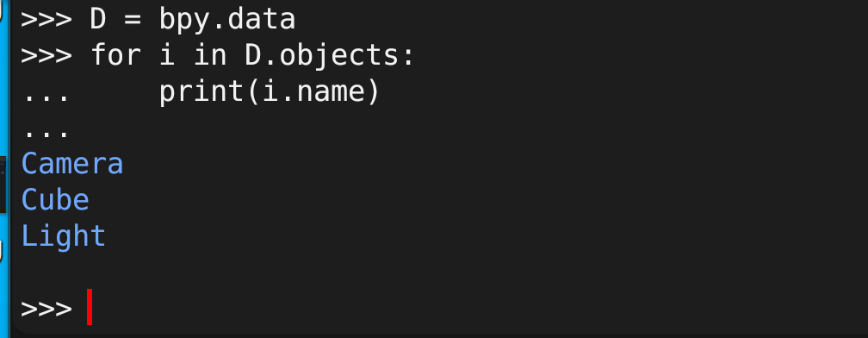Click the Light output line
Viewport: 868px width, 338px height.
tap(63, 236)
